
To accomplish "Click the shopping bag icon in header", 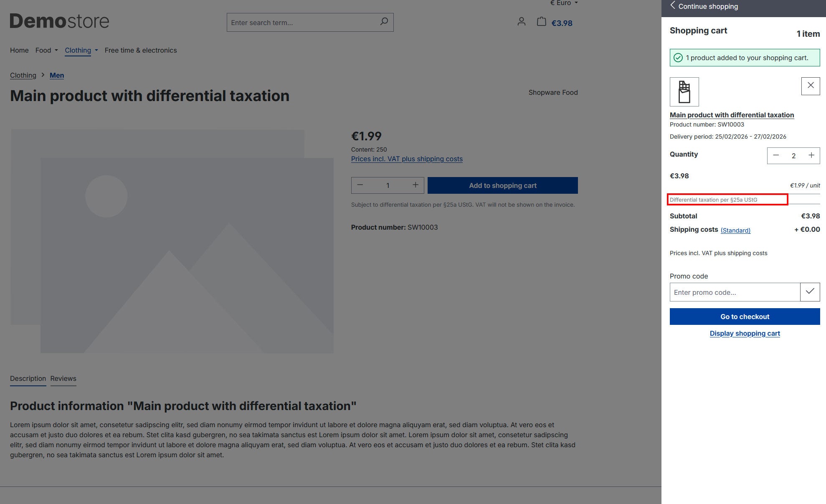I will [x=541, y=22].
